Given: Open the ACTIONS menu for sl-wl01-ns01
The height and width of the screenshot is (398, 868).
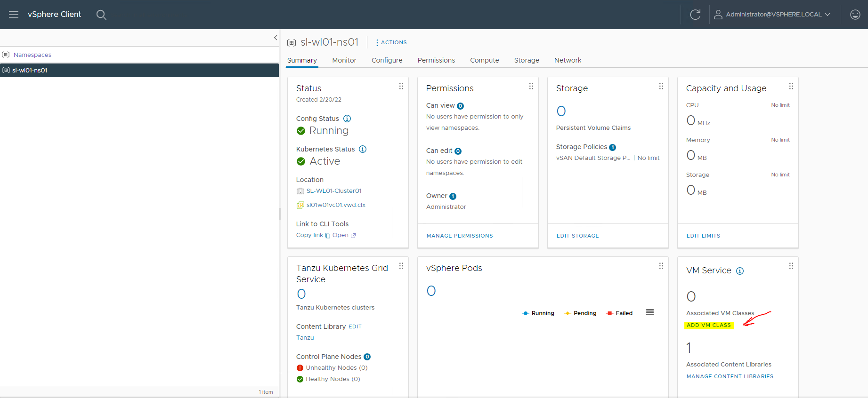Looking at the screenshot, I should pos(391,42).
